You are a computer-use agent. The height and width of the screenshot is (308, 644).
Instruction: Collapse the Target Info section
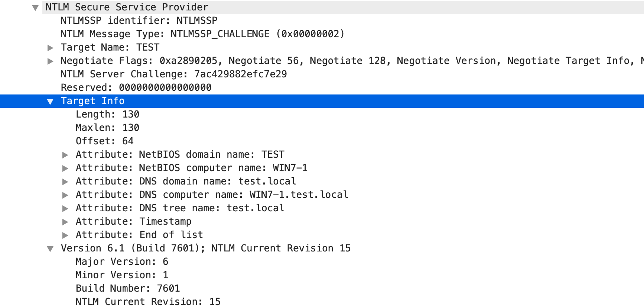(x=50, y=102)
